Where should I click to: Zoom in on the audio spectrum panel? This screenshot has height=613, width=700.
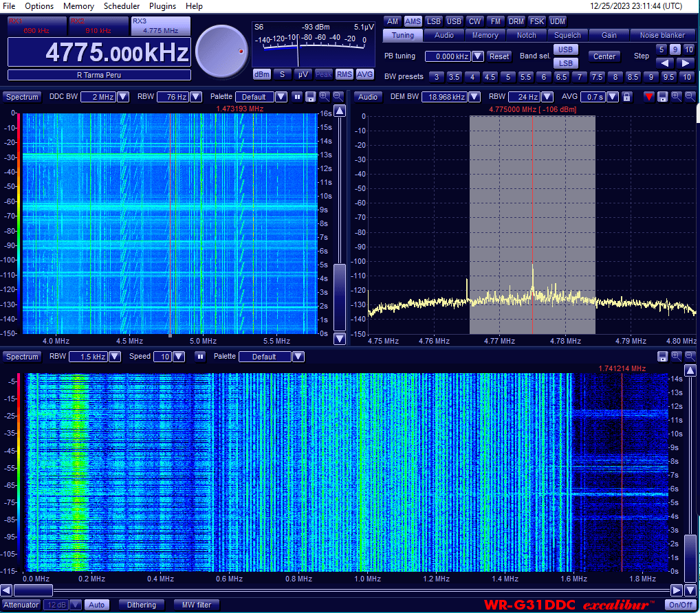pos(677,96)
